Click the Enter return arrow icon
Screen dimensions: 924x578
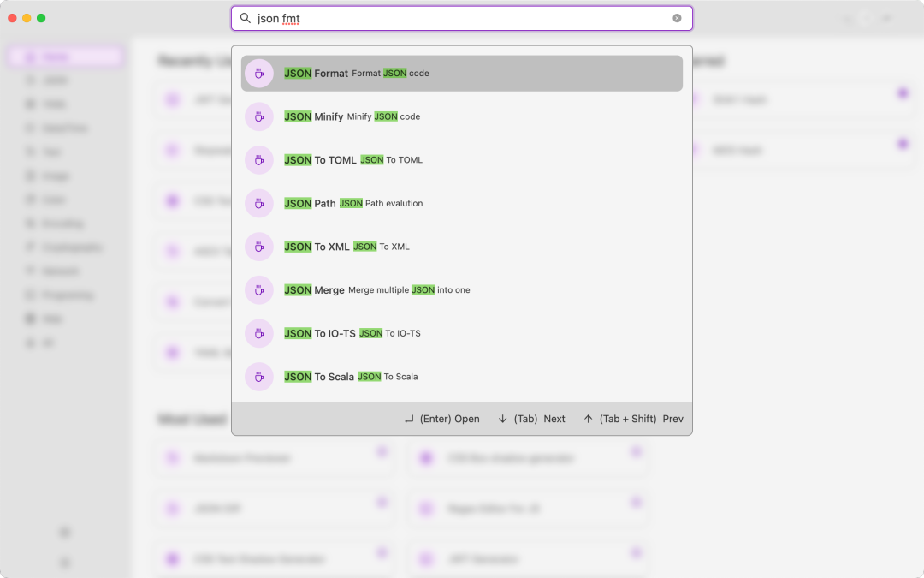(x=409, y=420)
